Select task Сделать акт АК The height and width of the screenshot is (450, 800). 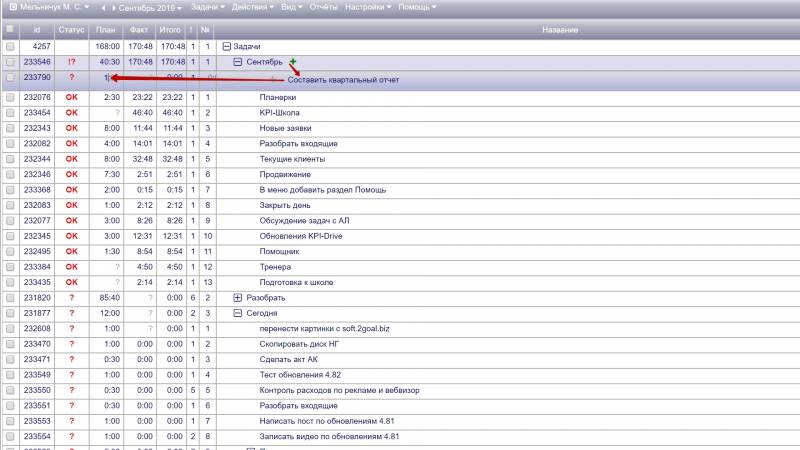tap(288, 359)
